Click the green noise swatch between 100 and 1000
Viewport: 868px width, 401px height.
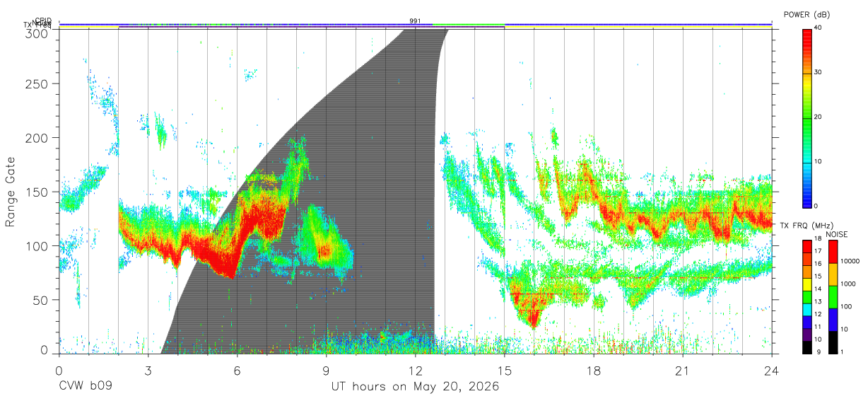(832, 296)
